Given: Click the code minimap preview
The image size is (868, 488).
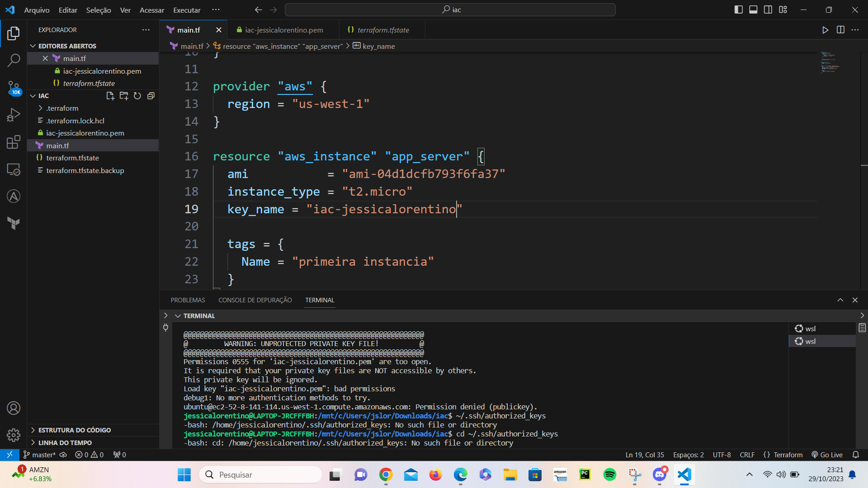Looking at the screenshot, I should pos(830,63).
